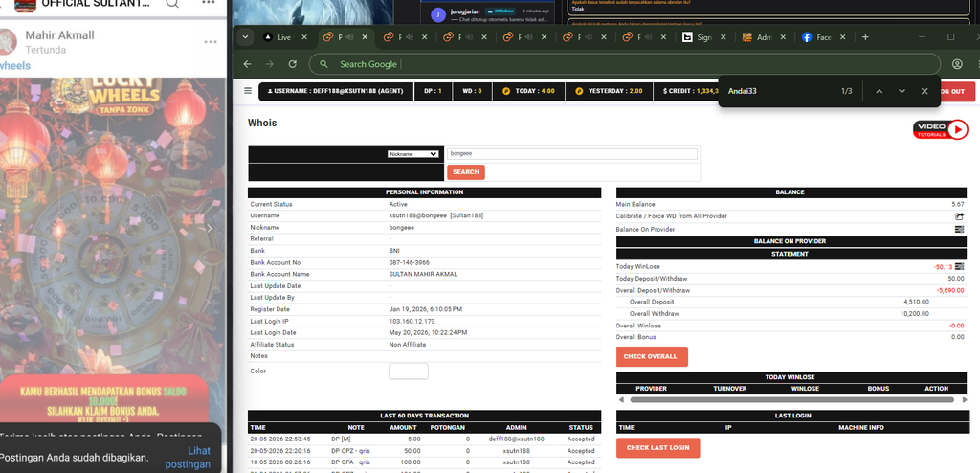This screenshot has height=473, width=980.
Task: Click the 20-05-2026 22:53:45 transaction row
Action: click(424, 439)
